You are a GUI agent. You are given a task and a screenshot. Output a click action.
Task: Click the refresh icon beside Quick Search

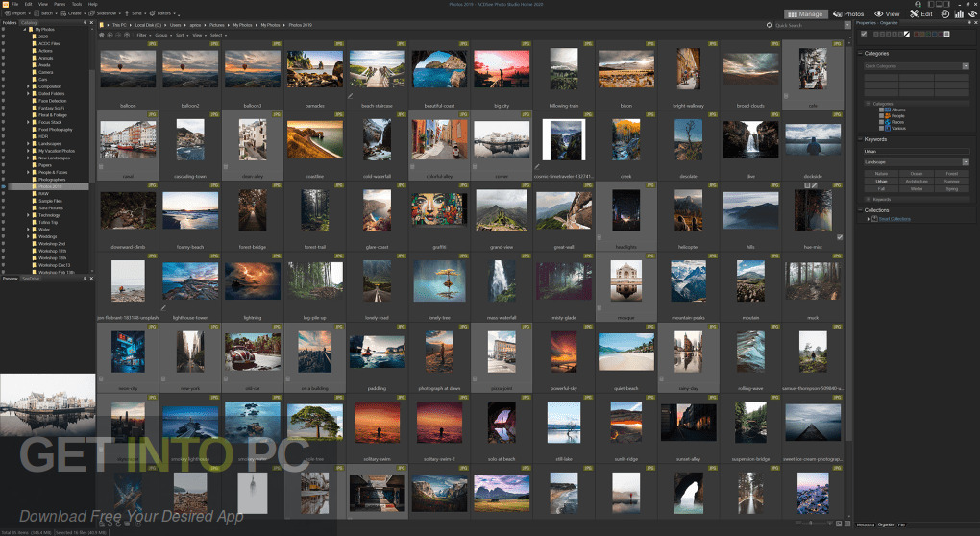[x=770, y=25]
